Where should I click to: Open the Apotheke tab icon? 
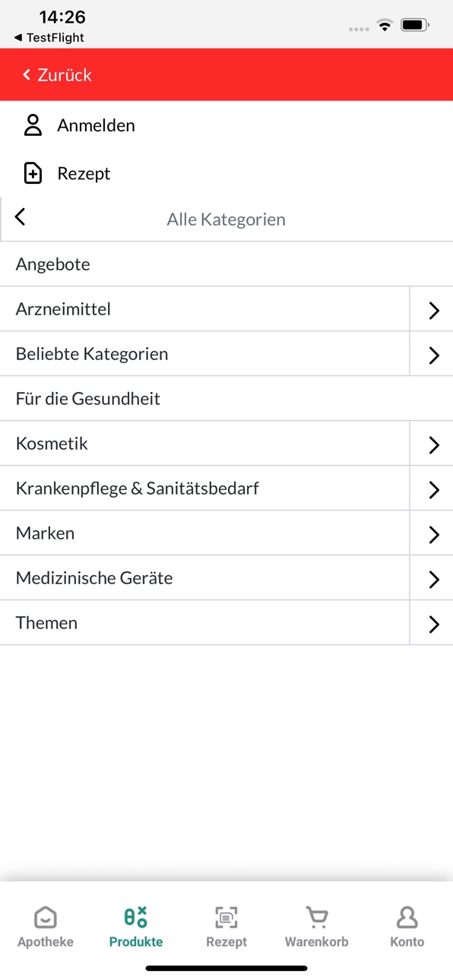(x=46, y=917)
